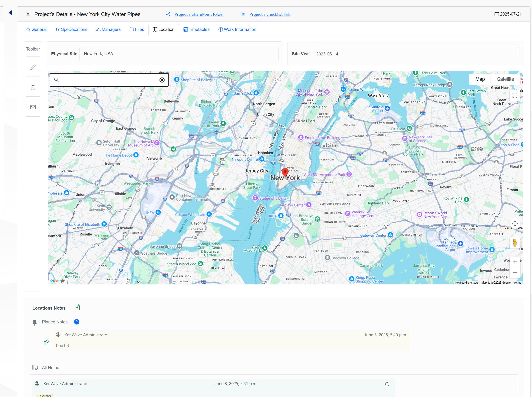The width and height of the screenshot is (532, 397).
Task: Select the Street View pegman
Action: click(515, 243)
